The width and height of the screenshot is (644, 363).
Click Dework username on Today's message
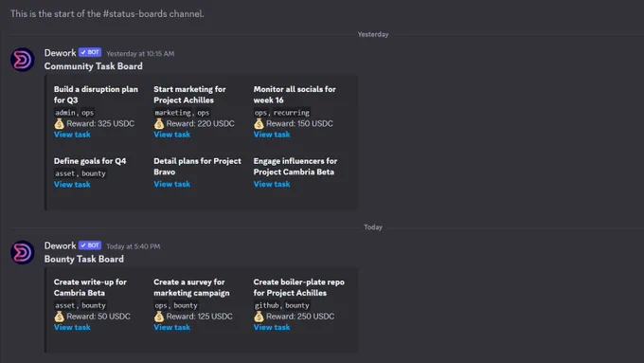pyautogui.click(x=60, y=245)
